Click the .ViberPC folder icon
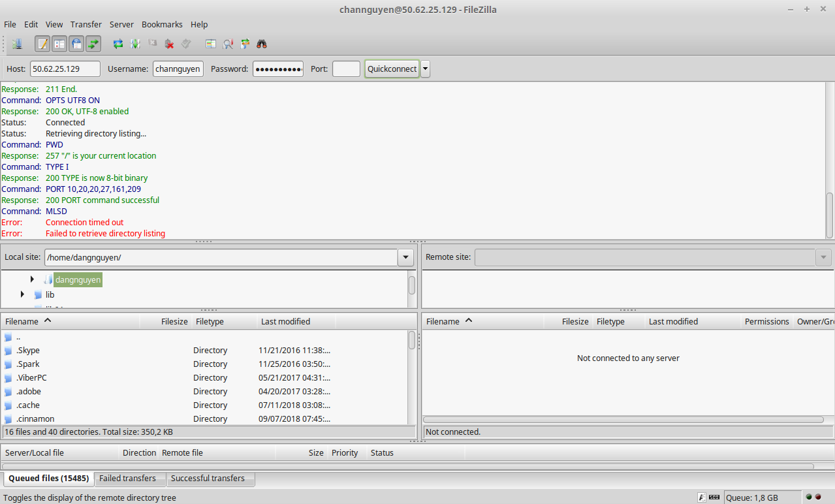The image size is (835, 504). (8, 378)
